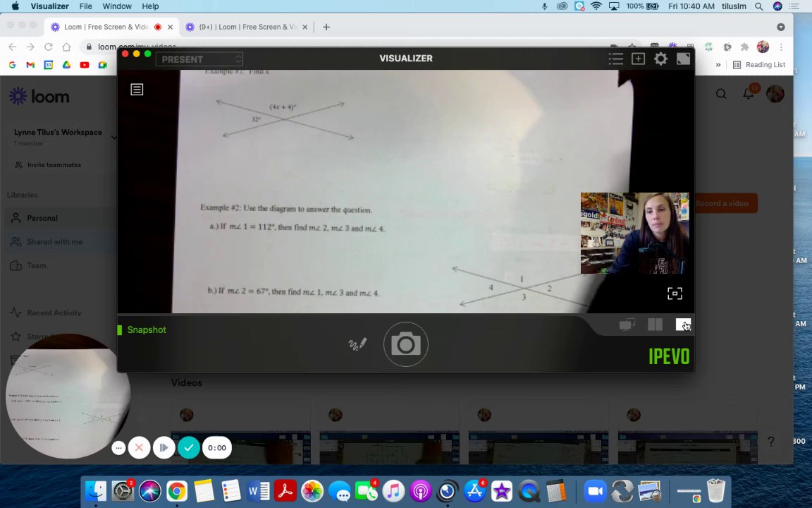812x508 pixels.
Task: Click the Snapshot mode label
Action: coord(147,330)
